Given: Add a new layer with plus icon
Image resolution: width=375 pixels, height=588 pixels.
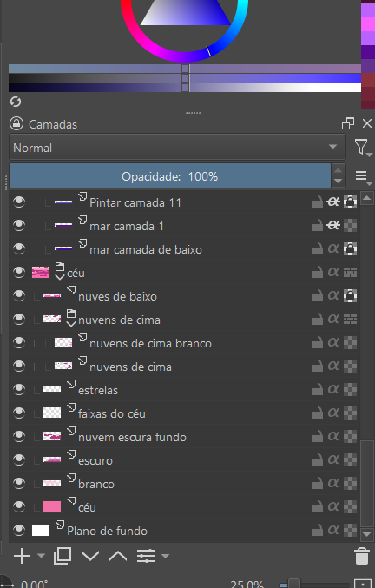Looking at the screenshot, I should 22,556.
